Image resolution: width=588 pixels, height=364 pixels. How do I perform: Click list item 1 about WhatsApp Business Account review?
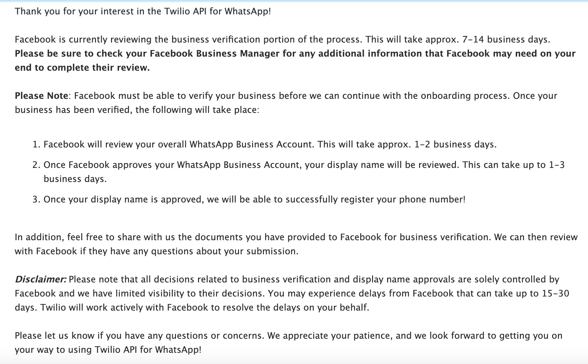[270, 145]
